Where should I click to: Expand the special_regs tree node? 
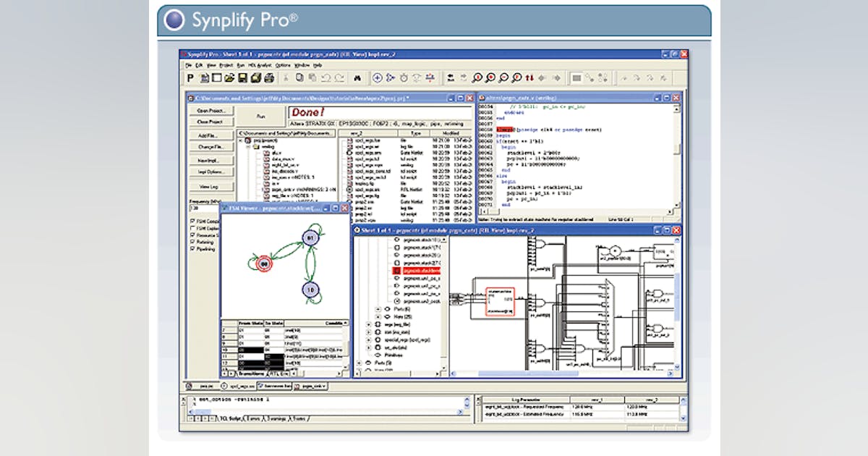pyautogui.click(x=370, y=338)
